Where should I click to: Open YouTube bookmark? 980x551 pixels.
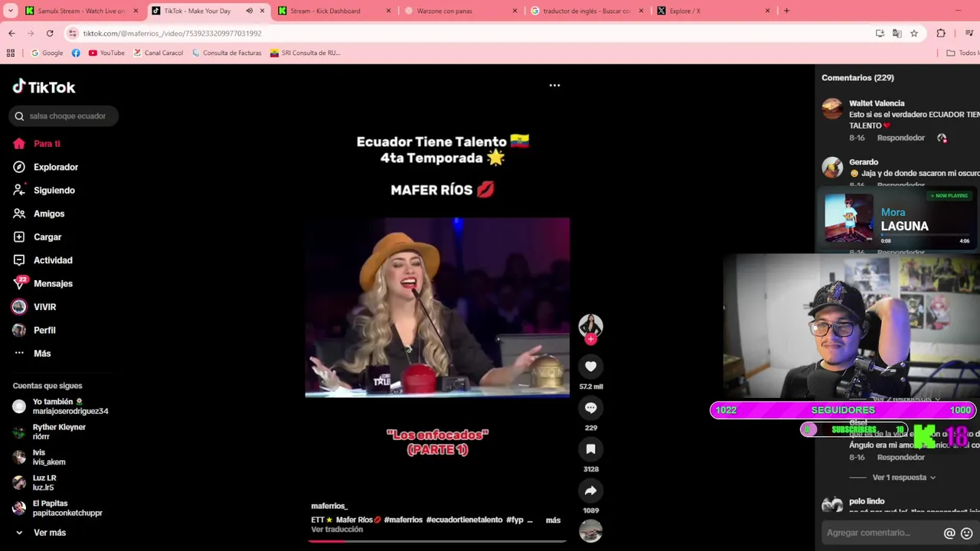pyautogui.click(x=106, y=53)
